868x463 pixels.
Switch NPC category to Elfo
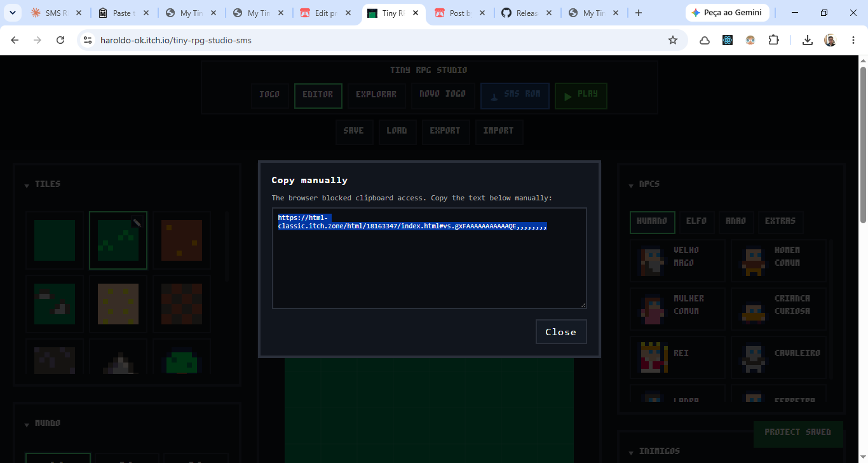coord(696,222)
